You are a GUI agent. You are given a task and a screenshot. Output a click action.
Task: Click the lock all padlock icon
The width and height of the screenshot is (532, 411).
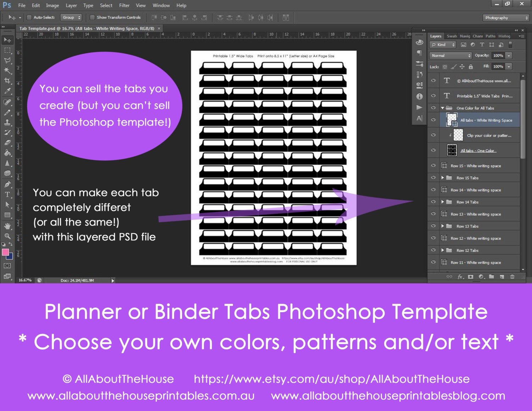pyautogui.click(x=471, y=67)
